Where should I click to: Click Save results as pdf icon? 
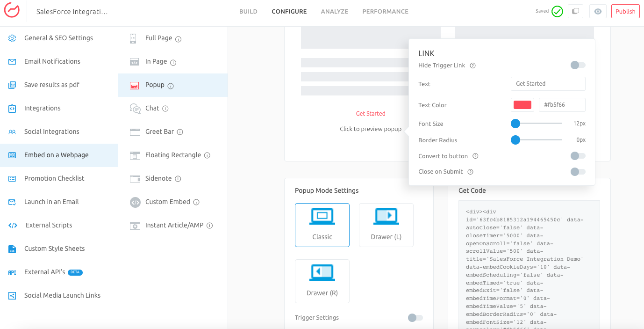[x=13, y=85]
